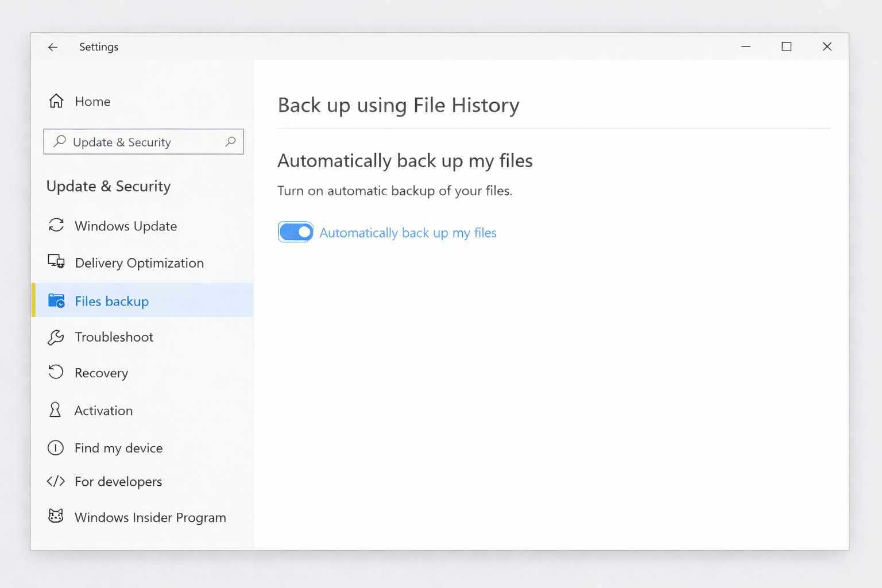Select the 'Files backup' text in sidebar

pos(111,301)
